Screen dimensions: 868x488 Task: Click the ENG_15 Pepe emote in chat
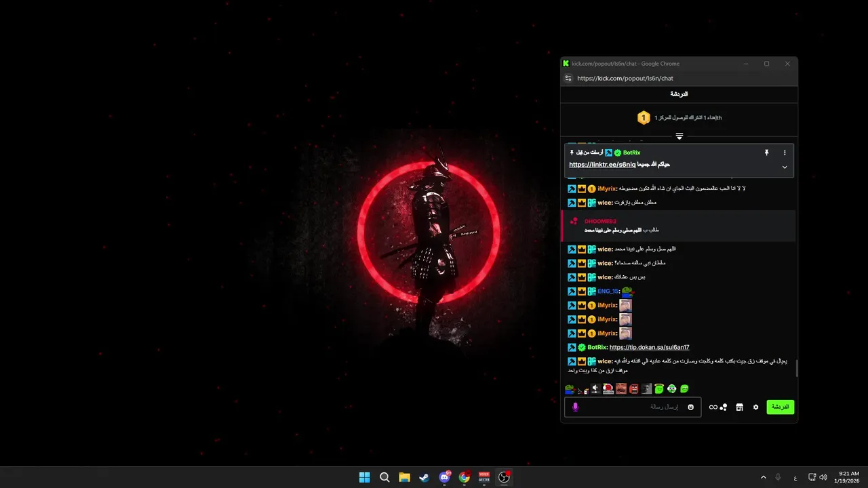(x=627, y=291)
